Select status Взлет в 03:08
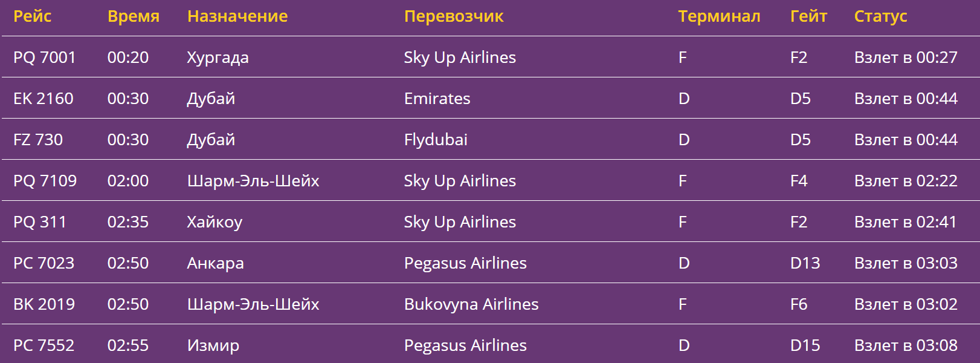Image resolution: width=980 pixels, height=363 pixels. [905, 345]
